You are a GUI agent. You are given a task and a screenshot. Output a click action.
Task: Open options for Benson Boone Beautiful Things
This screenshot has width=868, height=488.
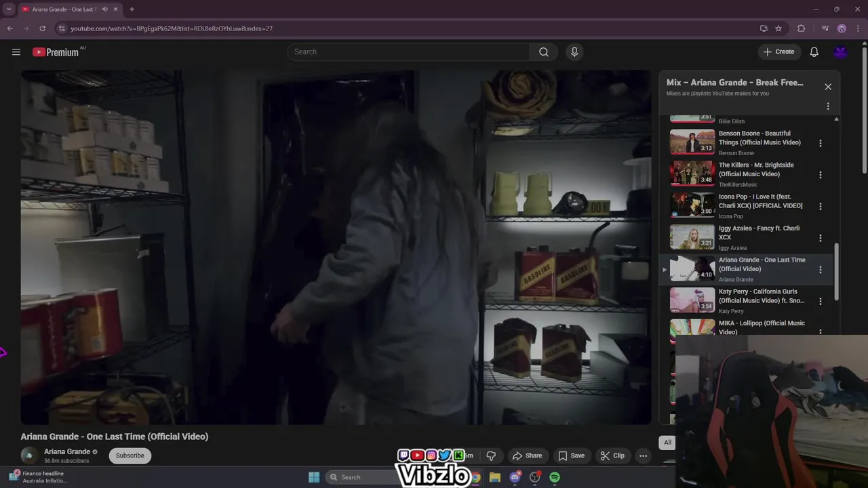click(x=821, y=143)
